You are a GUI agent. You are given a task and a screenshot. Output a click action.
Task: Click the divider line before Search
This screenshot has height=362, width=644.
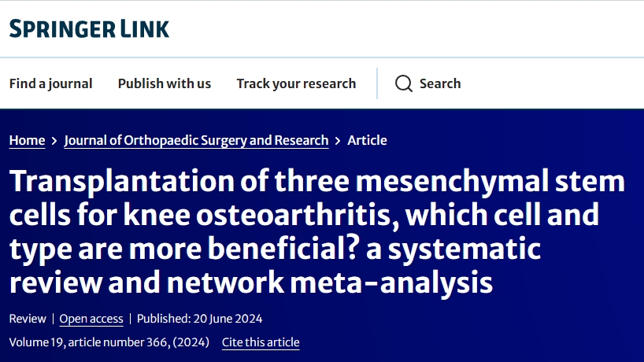(x=377, y=83)
